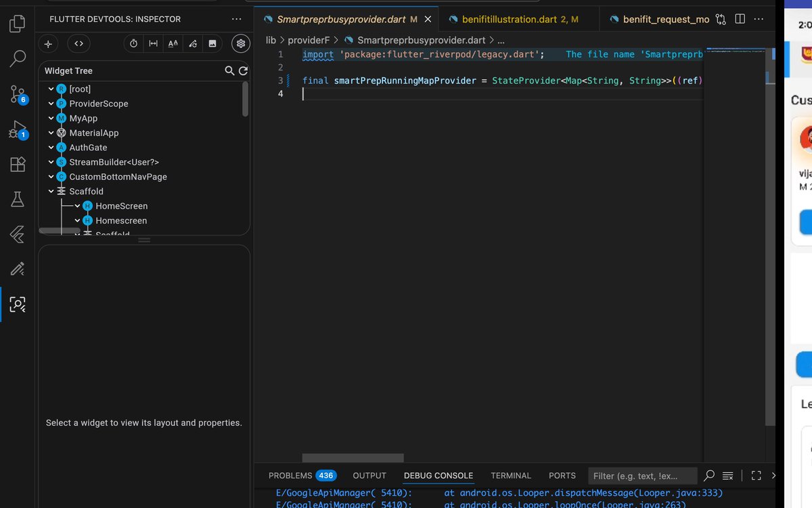The width and height of the screenshot is (812, 508).
Task: Open the PROBLEMS panel tab
Action: [302, 475]
